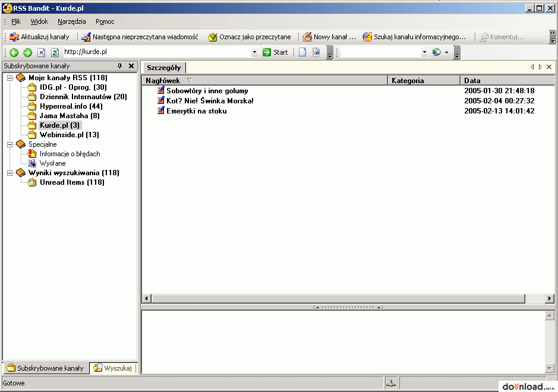Close the Subskrybowane kanały panel
This screenshot has width=558, height=392.
coord(131,66)
